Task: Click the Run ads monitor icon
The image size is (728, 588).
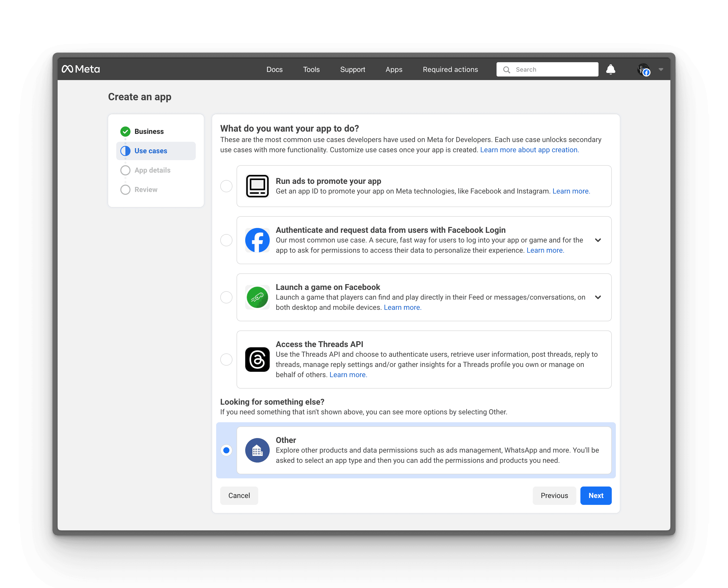Action: (x=257, y=186)
